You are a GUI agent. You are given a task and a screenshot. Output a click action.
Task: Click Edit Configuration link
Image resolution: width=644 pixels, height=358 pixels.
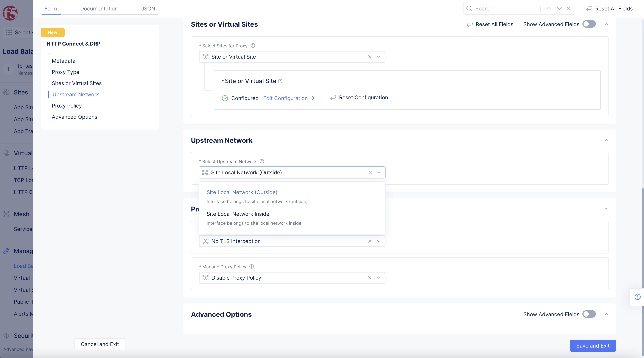pos(285,98)
